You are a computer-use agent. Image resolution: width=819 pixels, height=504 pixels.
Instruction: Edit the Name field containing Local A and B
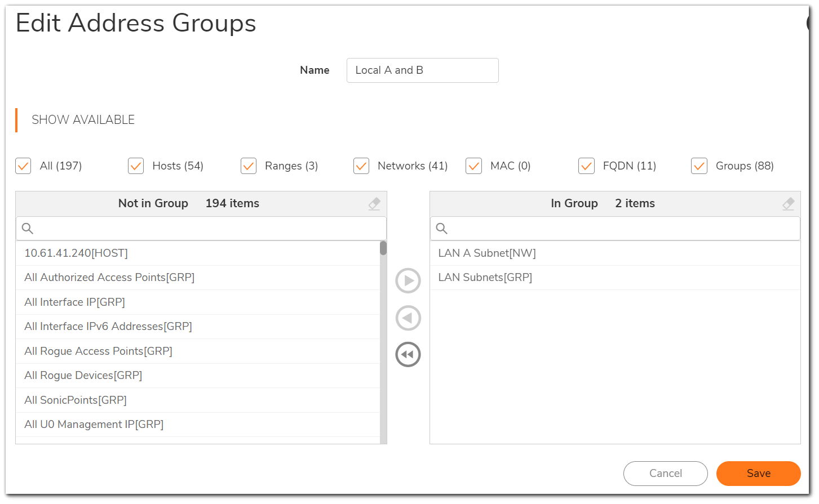coord(422,70)
